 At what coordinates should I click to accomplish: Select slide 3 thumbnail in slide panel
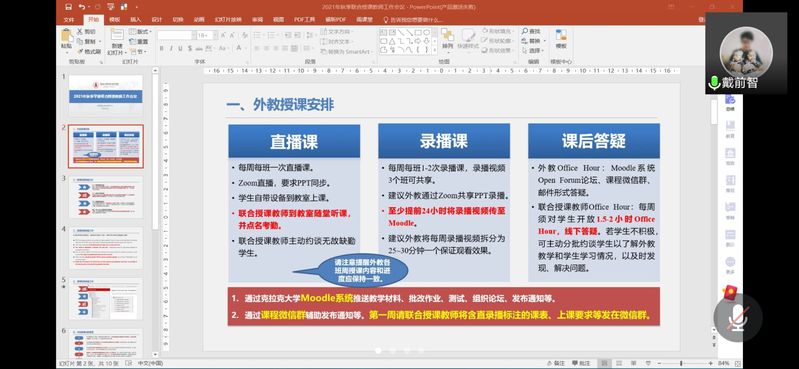pos(105,197)
